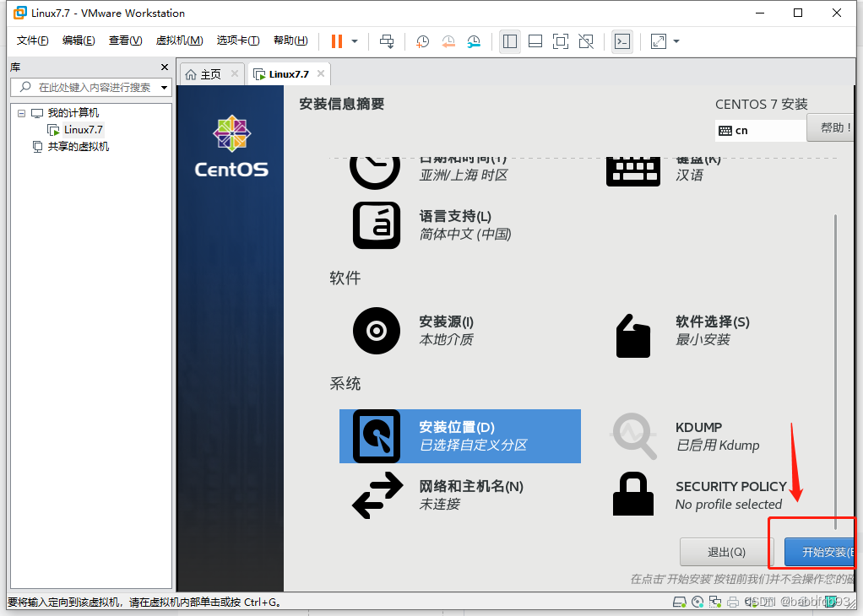Click the cn keyboard layout indicator
This screenshot has height=616, width=863.
(761, 130)
